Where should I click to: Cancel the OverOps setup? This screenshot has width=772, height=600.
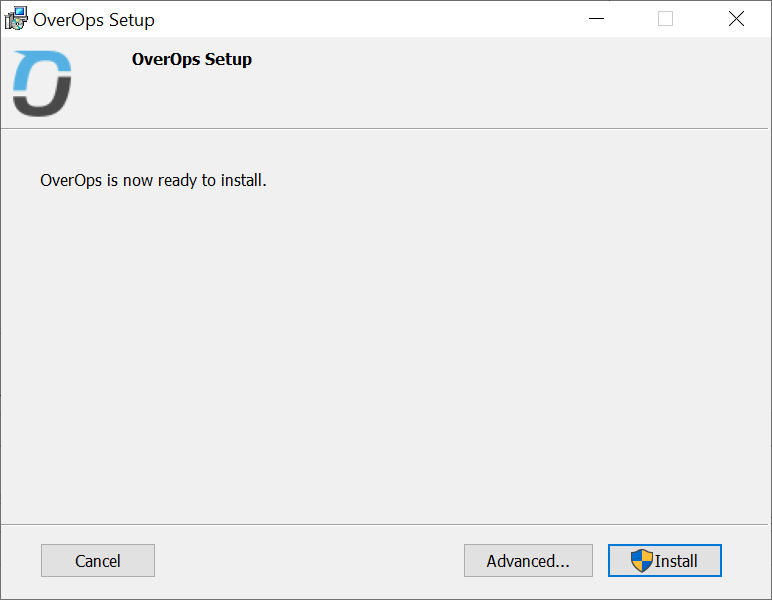pos(97,560)
